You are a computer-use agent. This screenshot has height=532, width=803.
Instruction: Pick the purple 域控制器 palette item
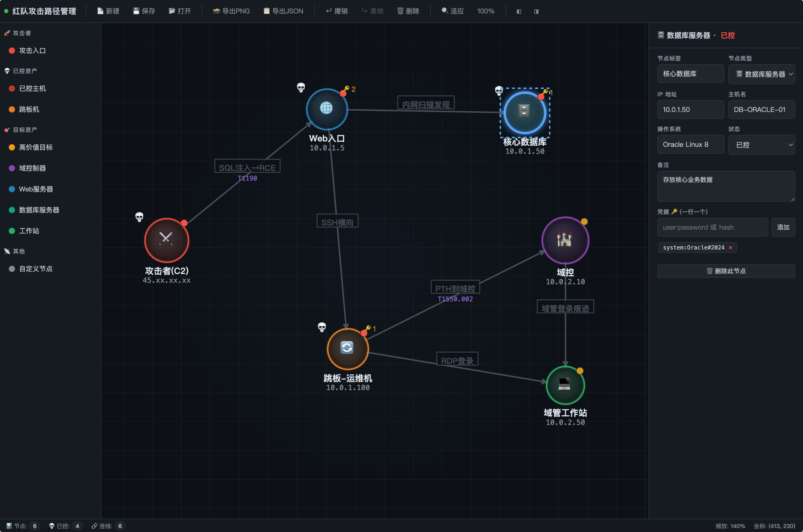pos(32,168)
